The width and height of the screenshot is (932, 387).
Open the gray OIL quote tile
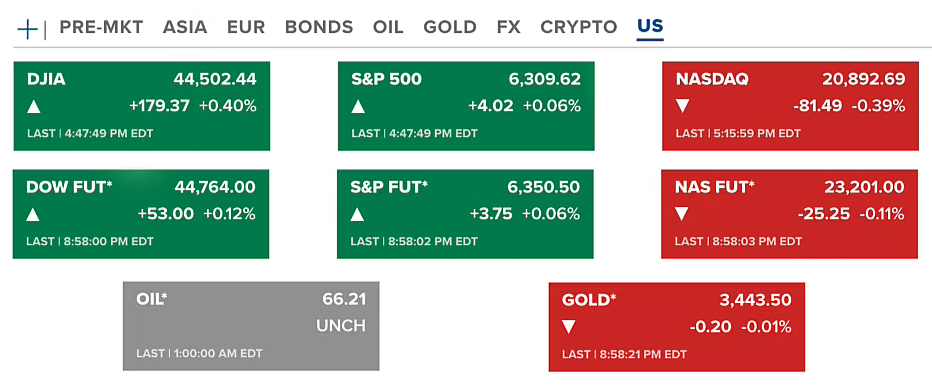click(x=251, y=326)
